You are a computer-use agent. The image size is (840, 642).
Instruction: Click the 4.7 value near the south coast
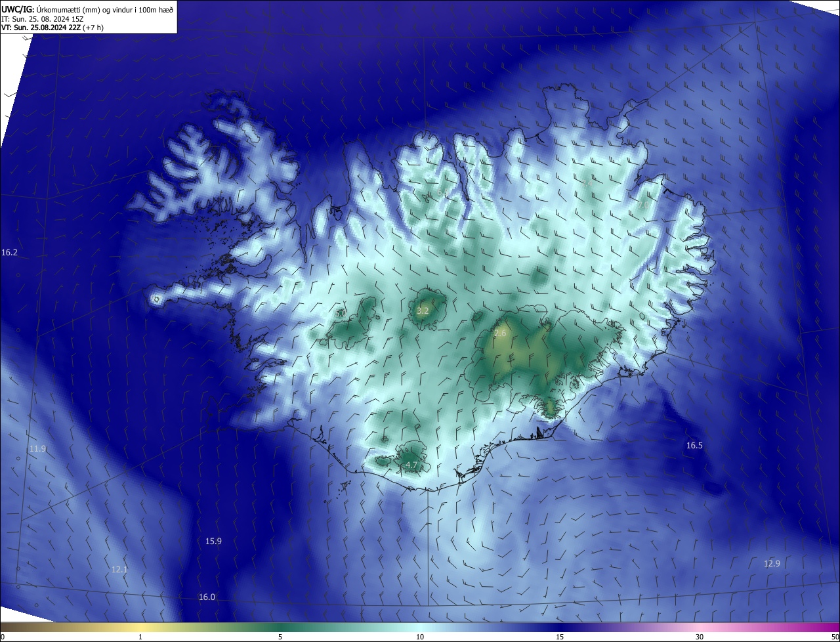click(x=411, y=465)
